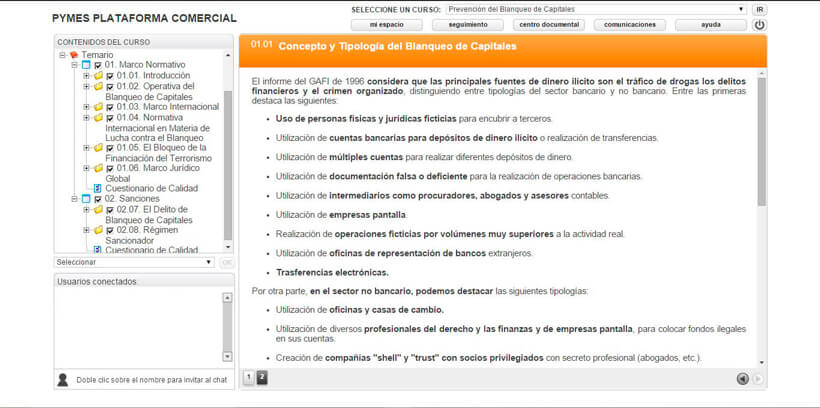Click the user silhouette chat icon
Image resolution: width=820 pixels, height=408 pixels.
pos(63,380)
